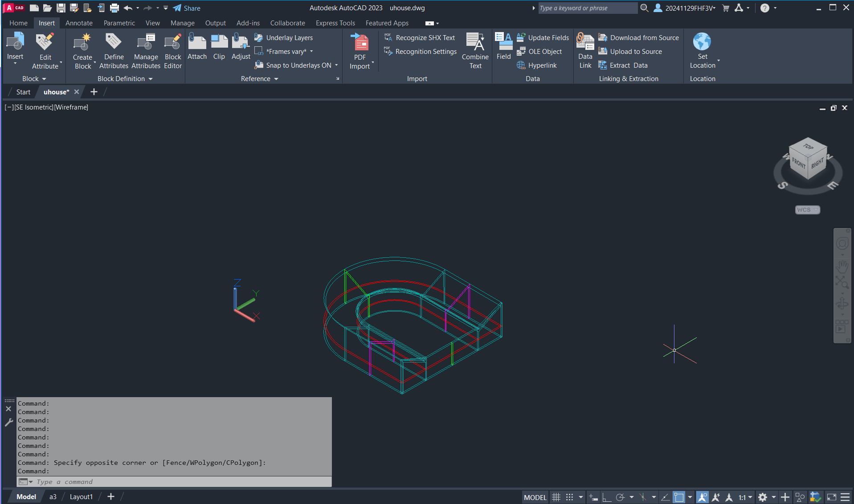Click the Field icon in Data panel
The height and width of the screenshot is (504, 854).
[x=503, y=42]
